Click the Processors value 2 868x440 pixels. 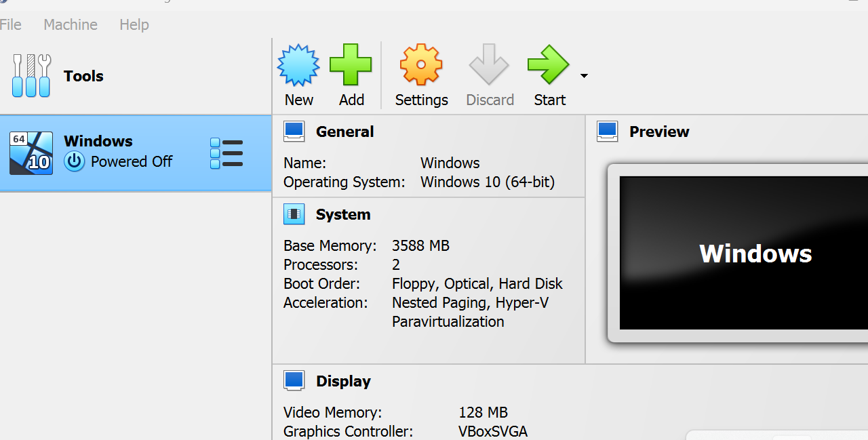(x=396, y=264)
